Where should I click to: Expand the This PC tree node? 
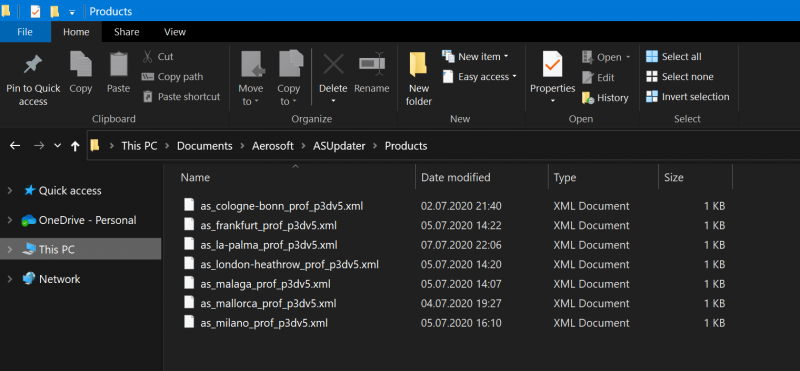(x=10, y=250)
